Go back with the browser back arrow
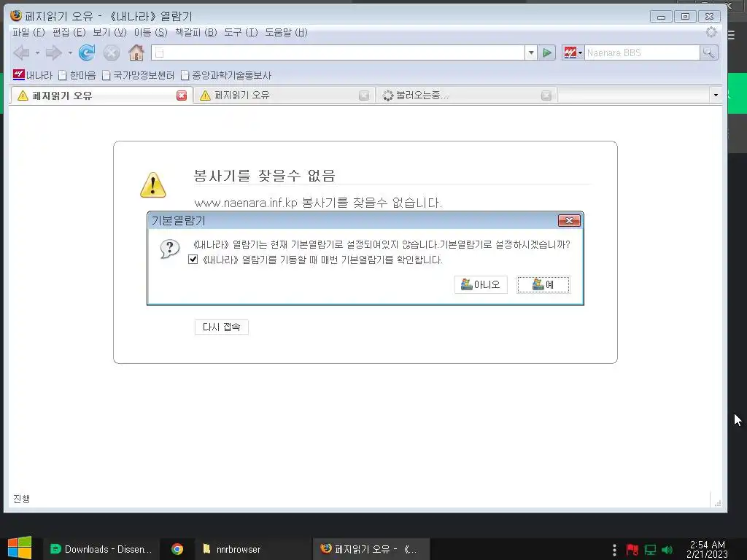The height and width of the screenshot is (560, 747). (x=21, y=52)
